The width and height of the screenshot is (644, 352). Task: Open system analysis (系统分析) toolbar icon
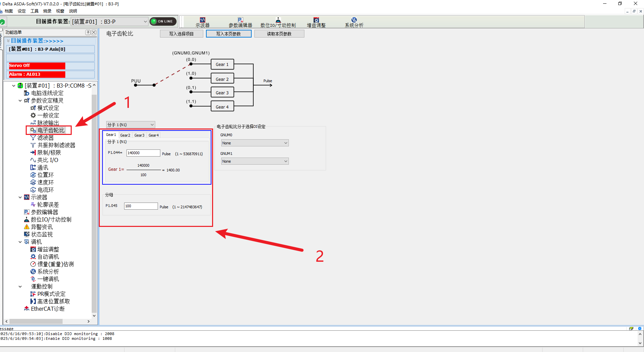click(354, 22)
